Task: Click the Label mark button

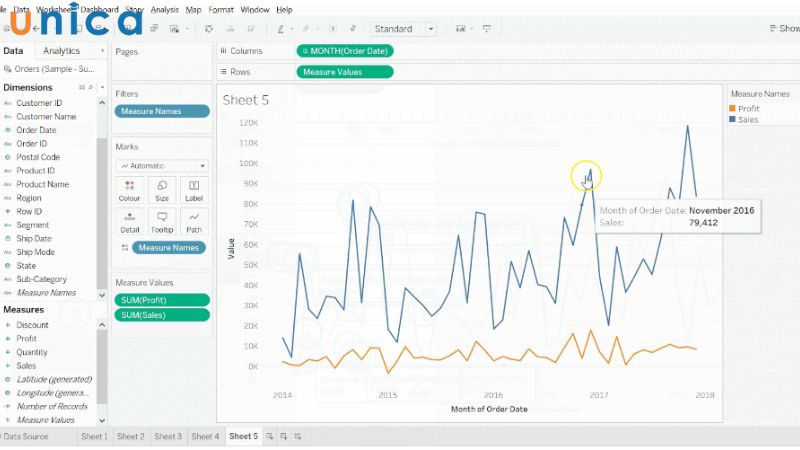Action: tap(194, 190)
